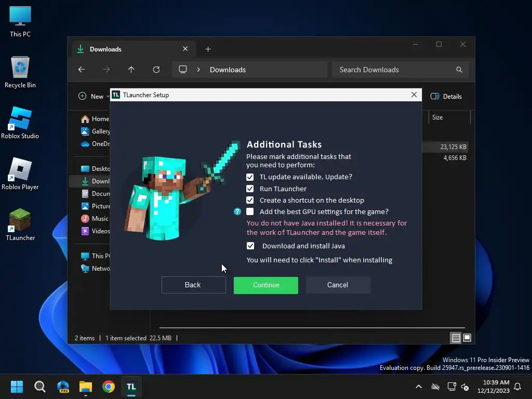This screenshot has height=399, width=532.
Task: Click the search magnifier in File Explorer
Action: [459, 70]
